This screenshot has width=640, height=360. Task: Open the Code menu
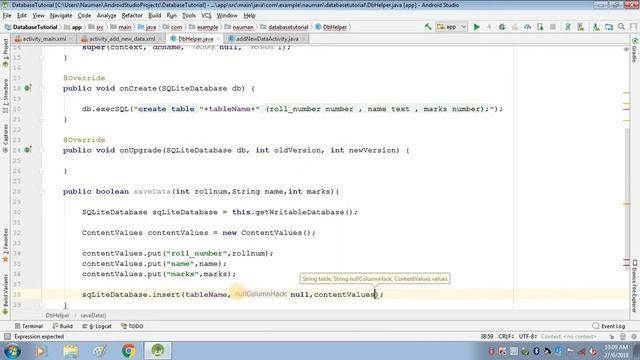point(84,16)
